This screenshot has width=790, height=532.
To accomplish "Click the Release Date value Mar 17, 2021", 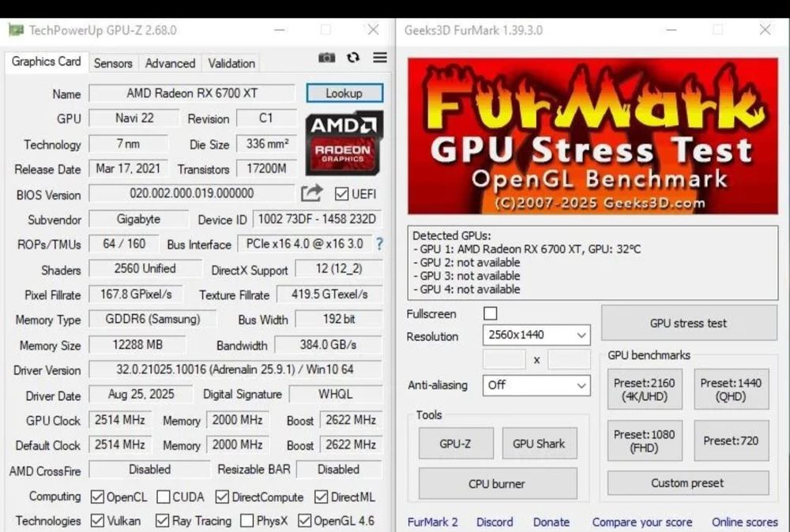I will 128,169.
